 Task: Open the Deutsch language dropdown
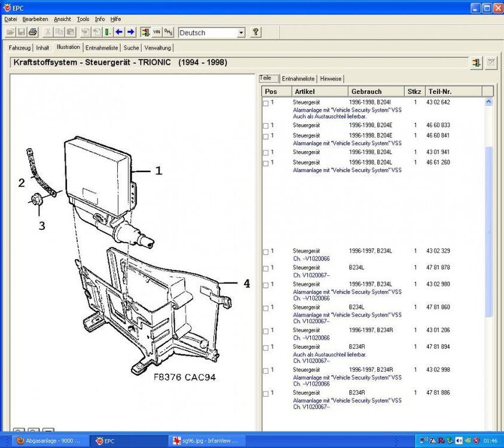pyautogui.click(x=241, y=33)
